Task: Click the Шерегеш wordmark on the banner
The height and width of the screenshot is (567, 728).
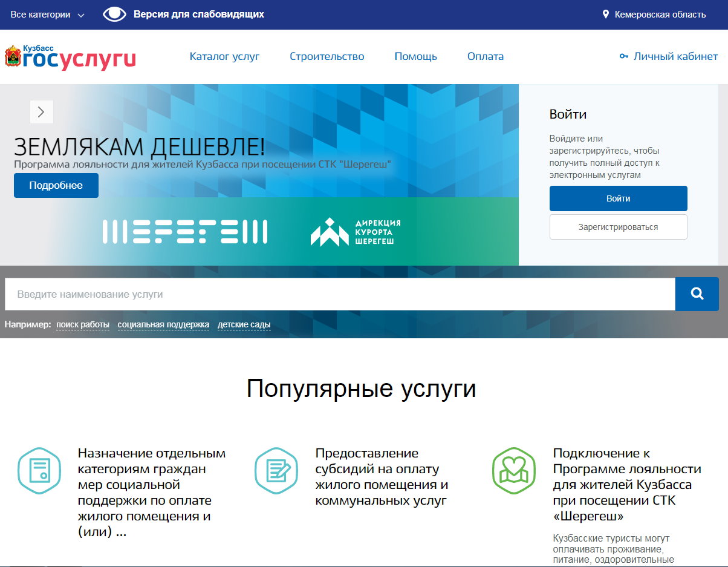Action: [x=185, y=232]
